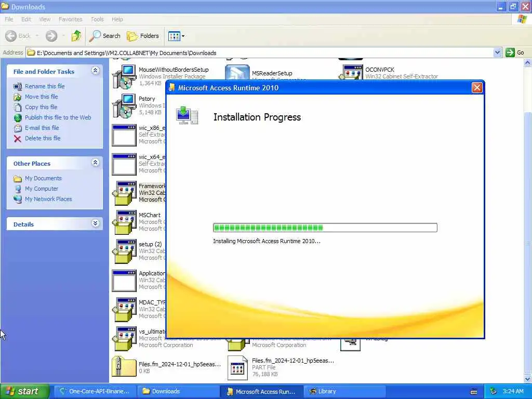Click Copy this file link

tap(41, 107)
